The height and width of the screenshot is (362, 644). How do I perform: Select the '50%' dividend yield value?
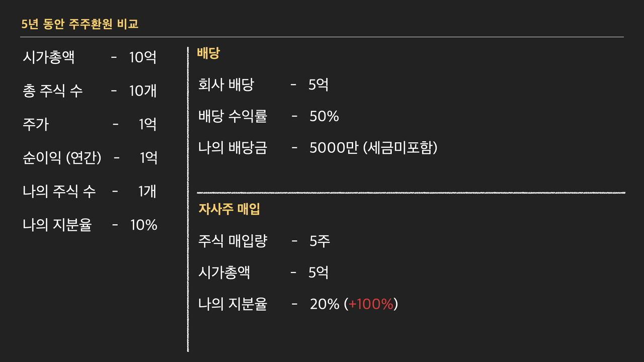[324, 117]
